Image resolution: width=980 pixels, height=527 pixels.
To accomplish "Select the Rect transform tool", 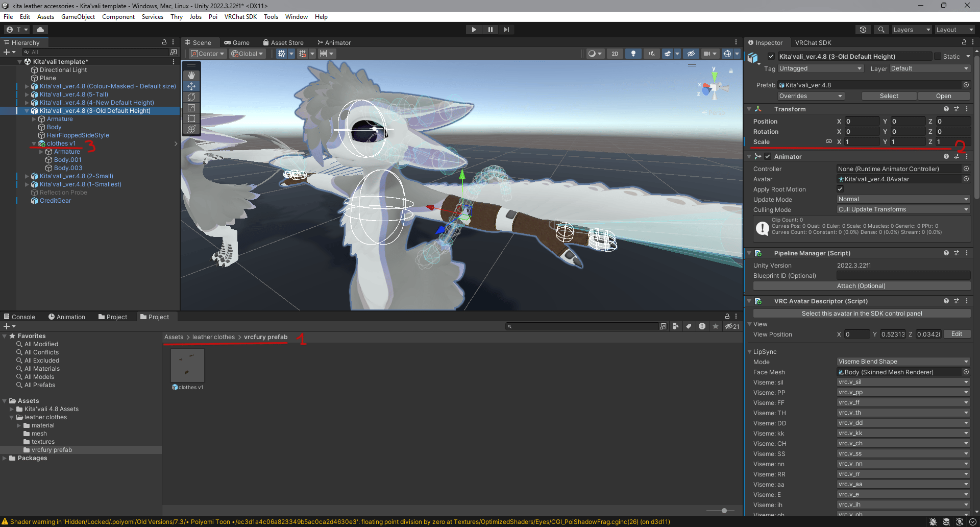I will click(x=191, y=118).
